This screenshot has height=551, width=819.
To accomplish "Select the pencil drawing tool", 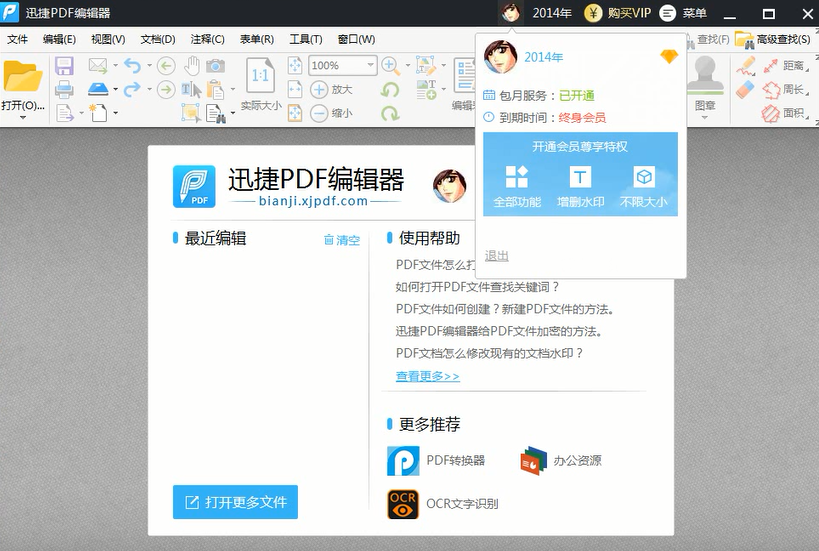I will click(746, 66).
